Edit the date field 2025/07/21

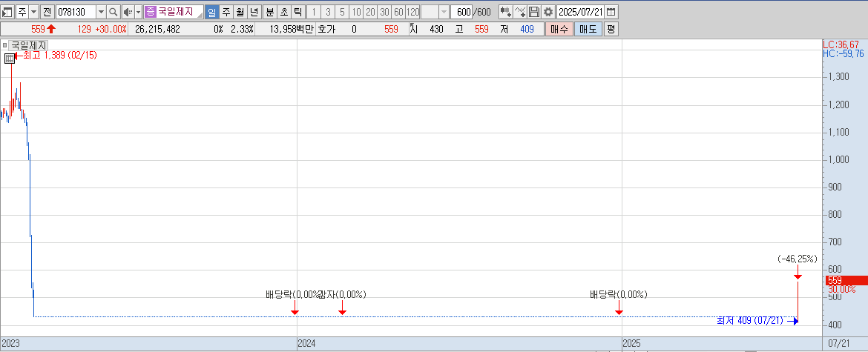tap(579, 12)
